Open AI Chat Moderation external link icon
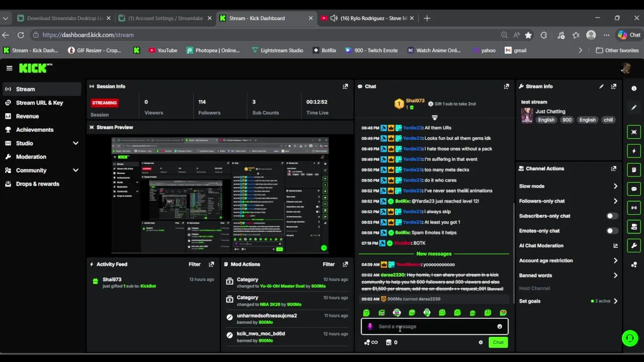Image resolution: width=644 pixels, height=362 pixels. click(615, 246)
